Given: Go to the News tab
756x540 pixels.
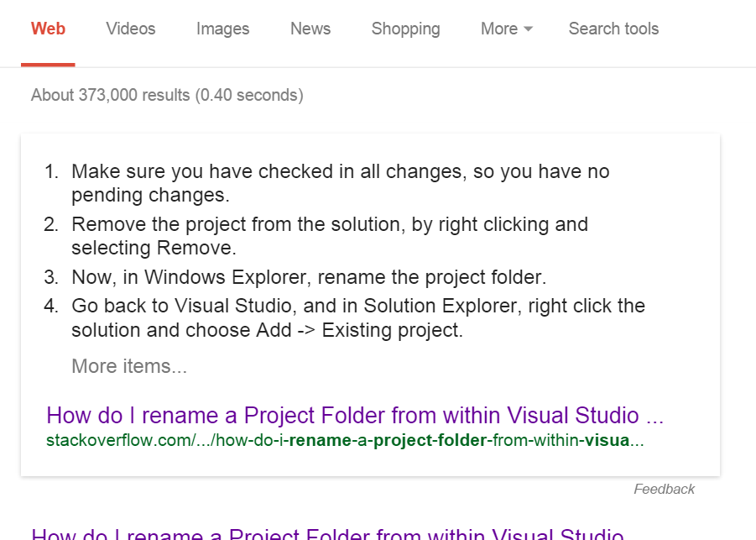Looking at the screenshot, I should tap(310, 29).
